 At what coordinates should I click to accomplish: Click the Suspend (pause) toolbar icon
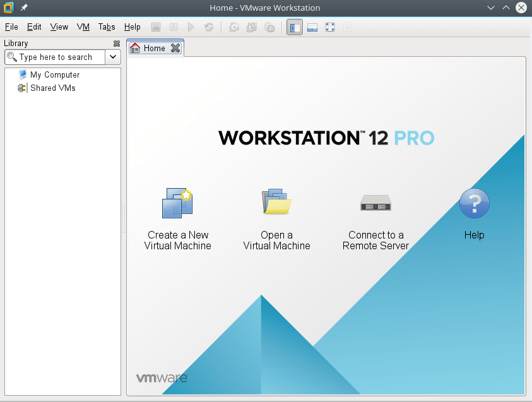click(174, 27)
